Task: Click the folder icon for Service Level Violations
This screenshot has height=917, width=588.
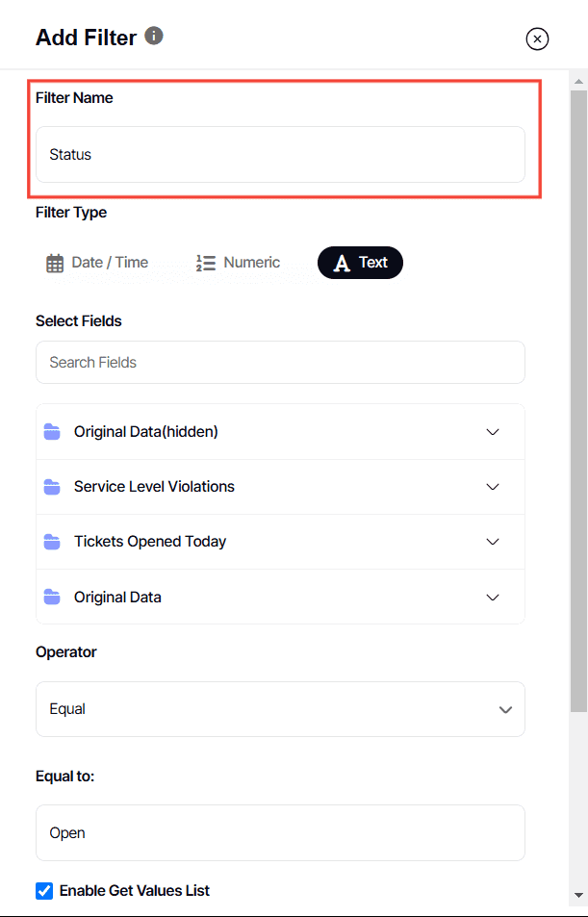Action: pyautogui.click(x=52, y=486)
